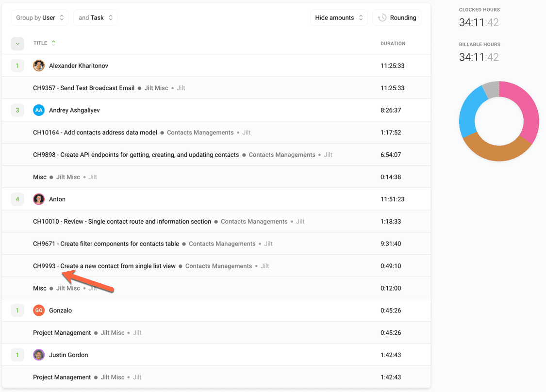Viewport: 546px width, 392px height.
Task: Click the green "3" badge beside Andrey Ashgaliyev
Action: tap(17, 110)
